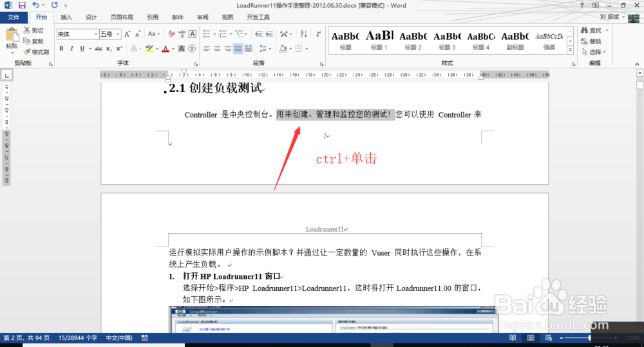Apply red font color
The width and height of the screenshot is (644, 347).
166,48
